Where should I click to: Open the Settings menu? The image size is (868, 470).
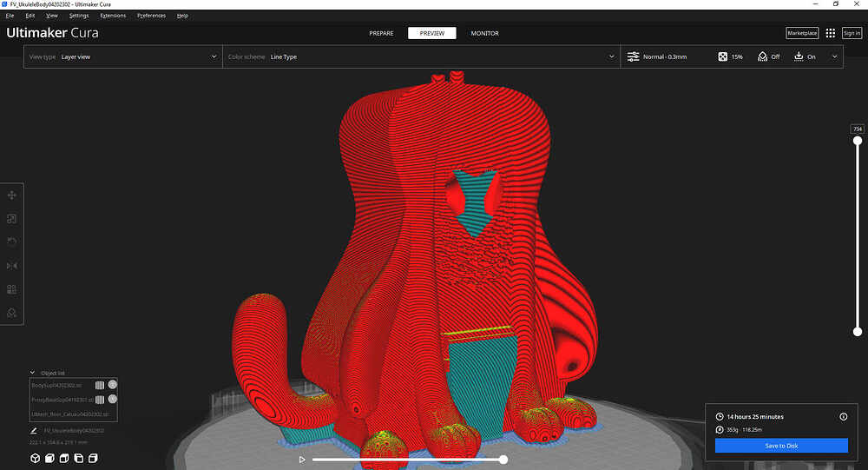(x=79, y=16)
